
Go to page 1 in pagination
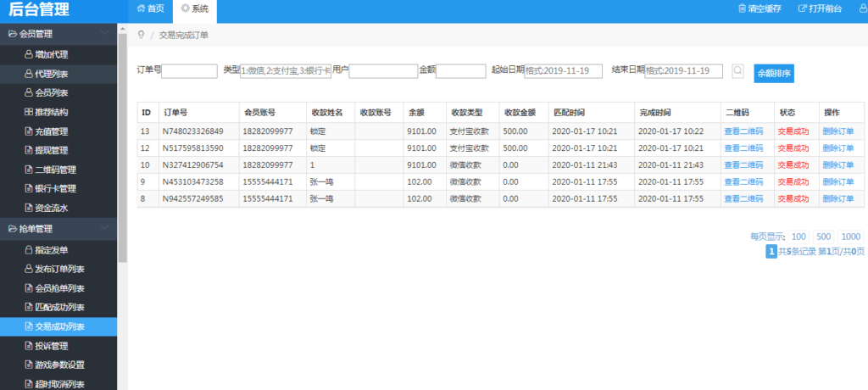[x=771, y=252]
